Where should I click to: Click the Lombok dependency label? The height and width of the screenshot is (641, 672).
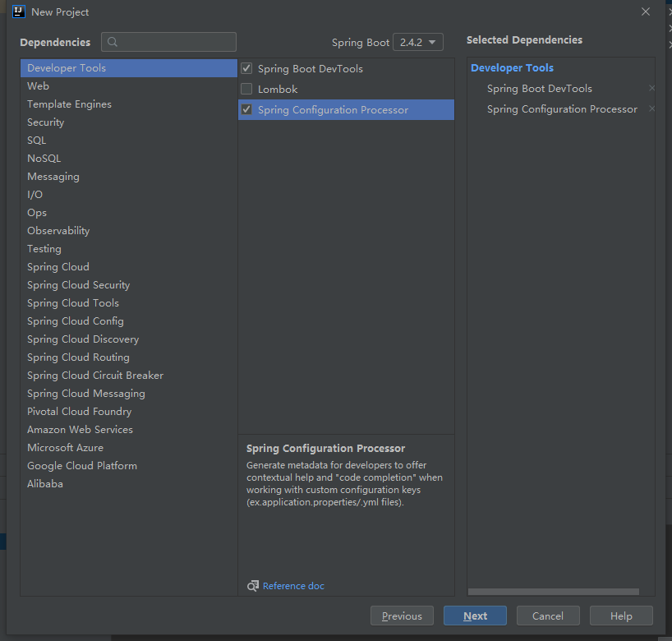tap(278, 90)
